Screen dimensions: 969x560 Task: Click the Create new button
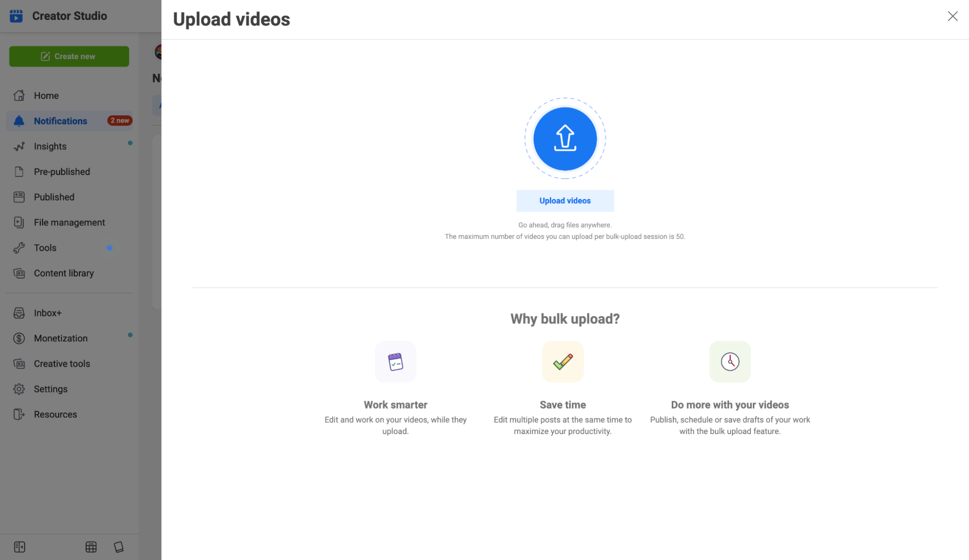(x=69, y=56)
